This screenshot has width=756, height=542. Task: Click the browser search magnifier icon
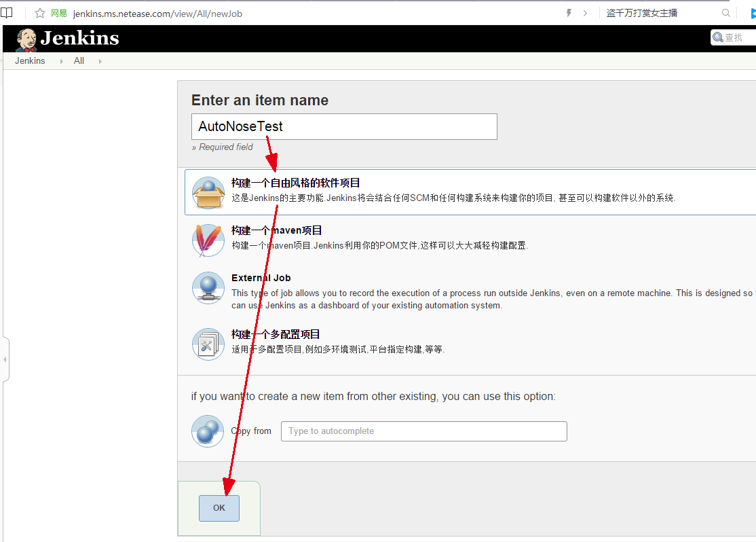(726, 13)
